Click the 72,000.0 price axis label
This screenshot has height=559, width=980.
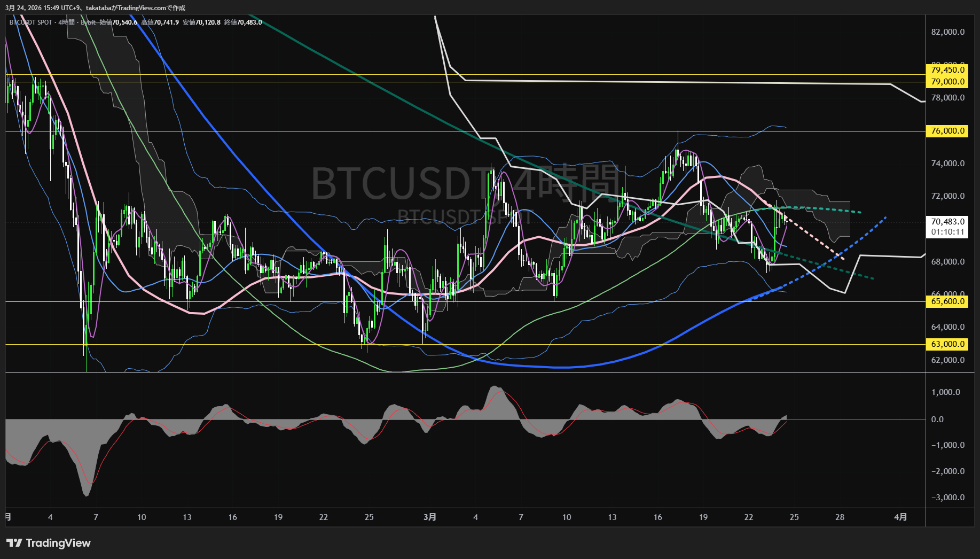[948, 196]
